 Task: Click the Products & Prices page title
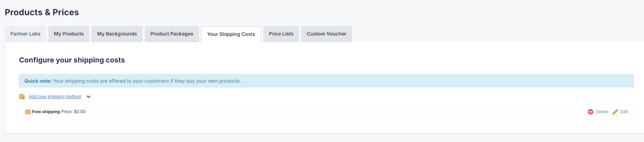[x=42, y=12]
